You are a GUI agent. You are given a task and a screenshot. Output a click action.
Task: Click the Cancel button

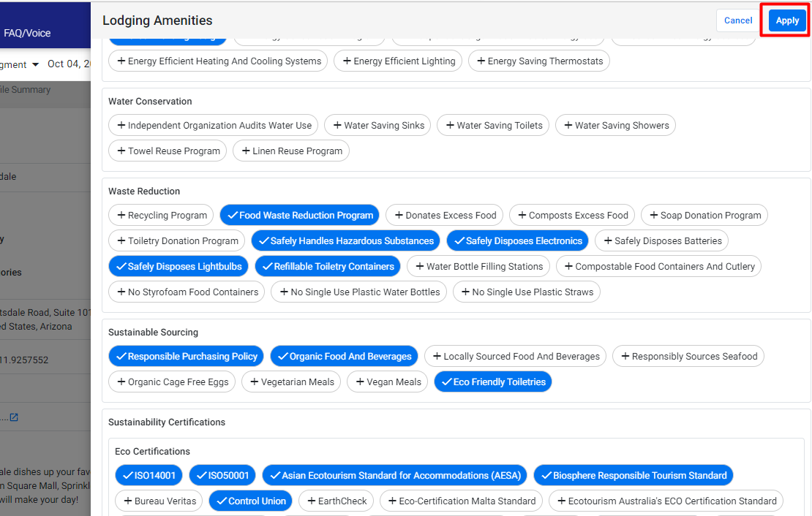(738, 20)
